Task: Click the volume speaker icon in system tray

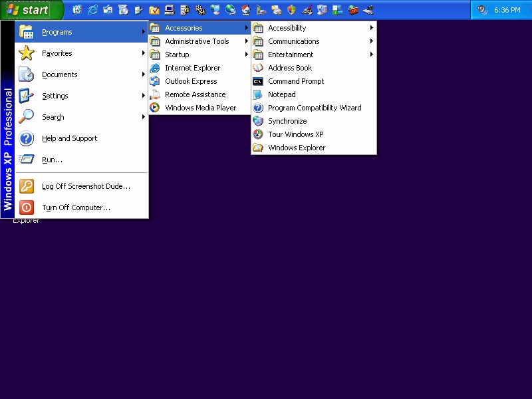Action: click(482, 10)
